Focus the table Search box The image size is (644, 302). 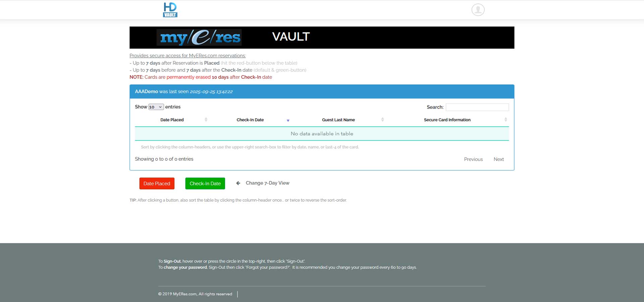click(x=477, y=107)
